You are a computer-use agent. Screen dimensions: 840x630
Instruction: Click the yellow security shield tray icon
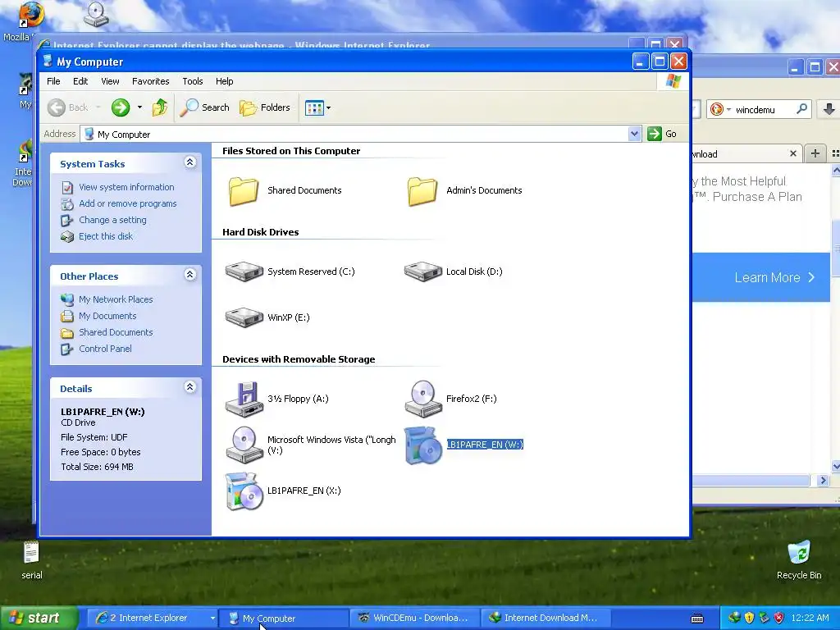pos(749,619)
